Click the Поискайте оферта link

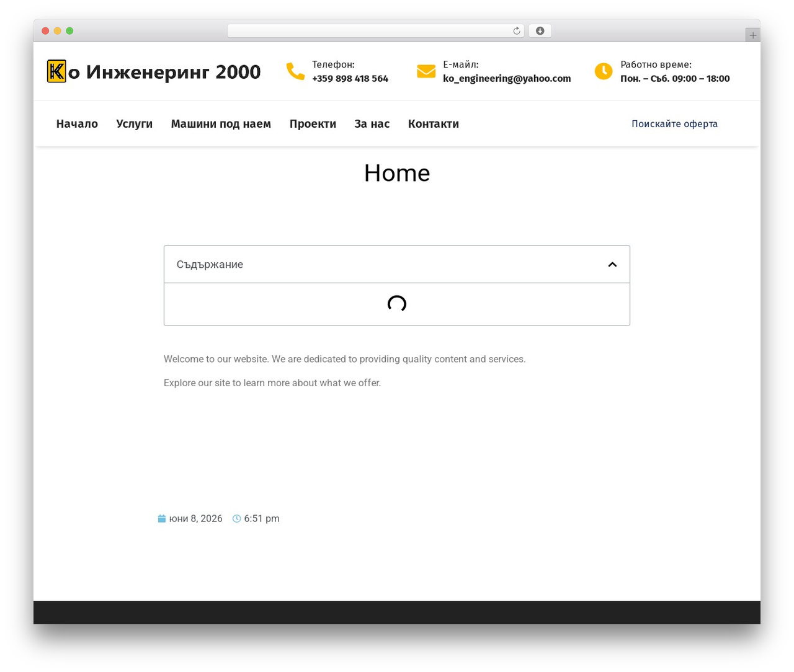click(x=674, y=124)
